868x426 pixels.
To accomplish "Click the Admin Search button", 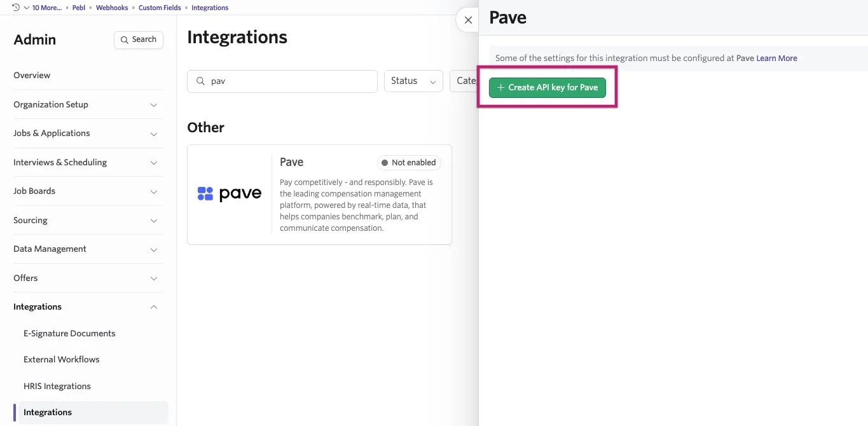I will 139,39.
